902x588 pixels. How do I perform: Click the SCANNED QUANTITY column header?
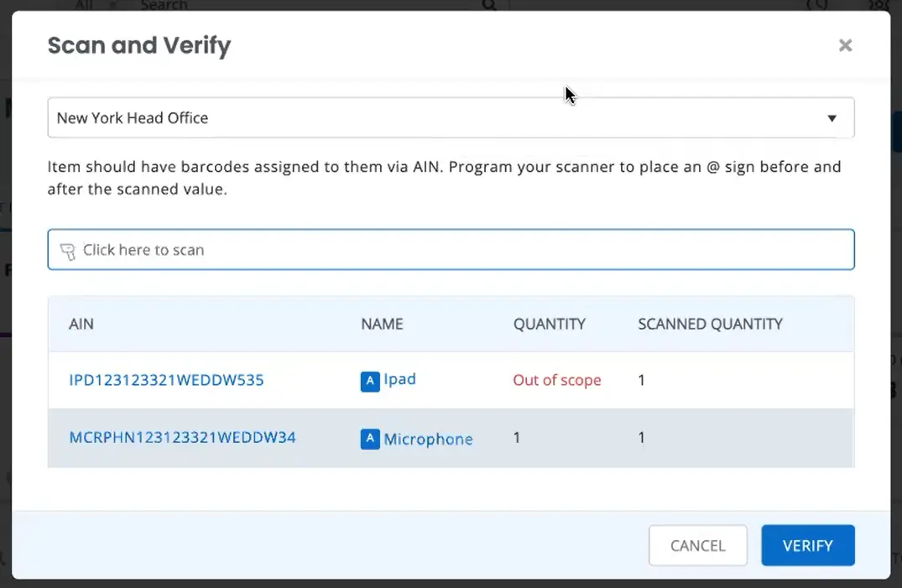click(x=710, y=324)
